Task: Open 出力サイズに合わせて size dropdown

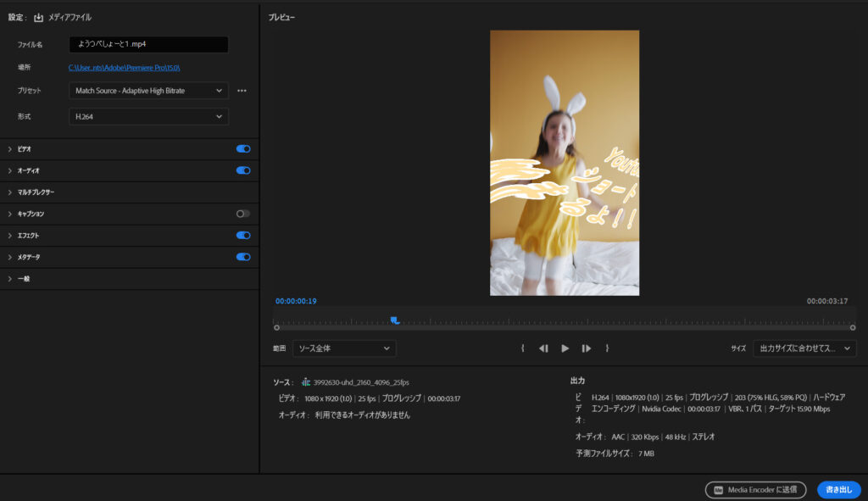Action: (804, 348)
